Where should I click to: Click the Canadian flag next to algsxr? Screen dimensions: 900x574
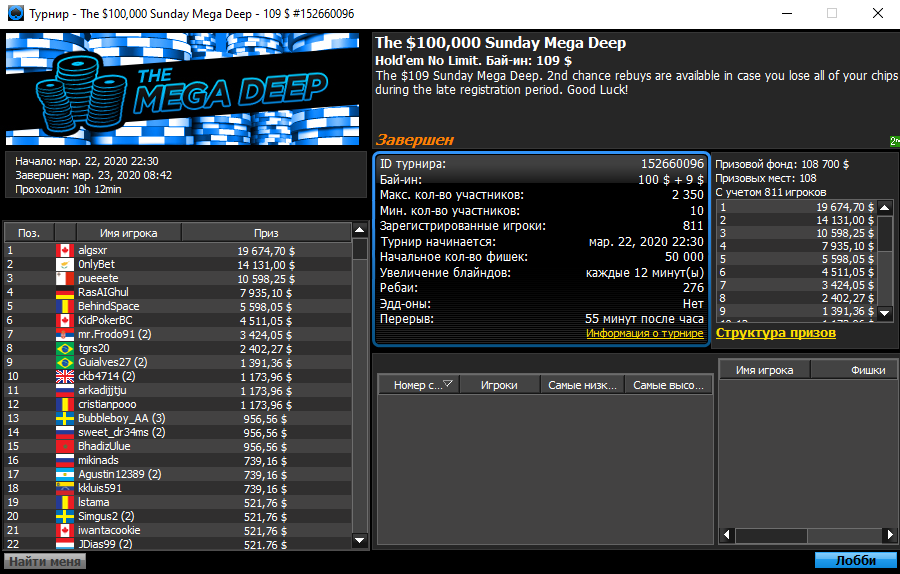[65, 250]
